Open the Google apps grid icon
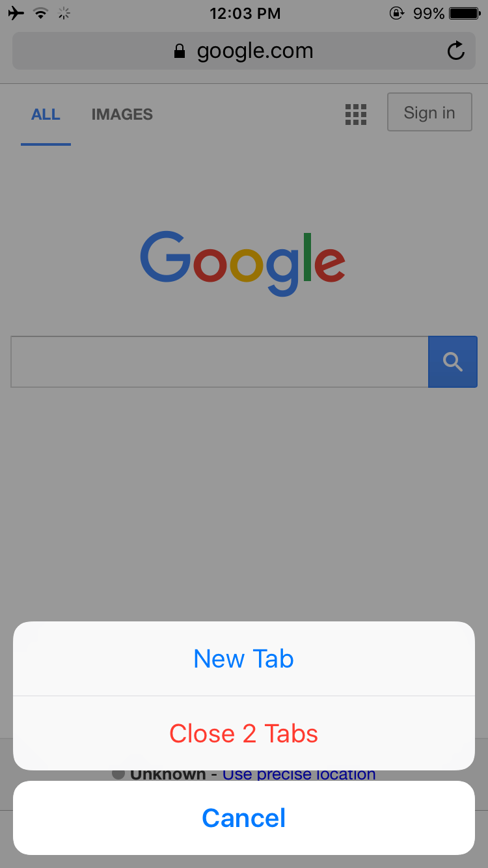 click(355, 115)
